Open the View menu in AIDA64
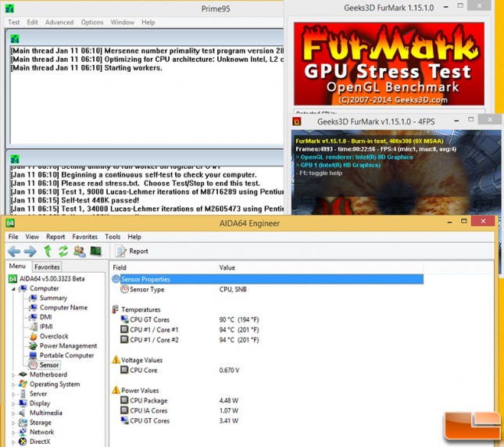This screenshot has width=504, height=447. [x=32, y=237]
